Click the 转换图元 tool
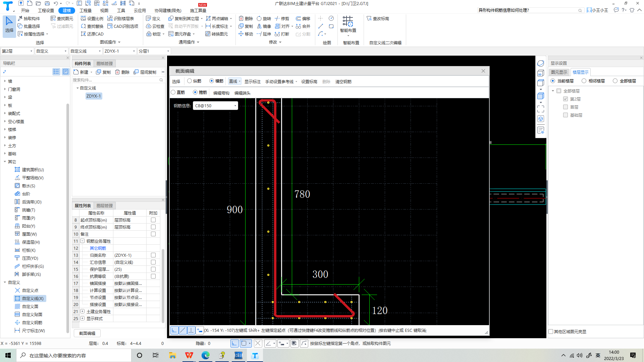Viewport: 644px width, 362px height. [217, 34]
